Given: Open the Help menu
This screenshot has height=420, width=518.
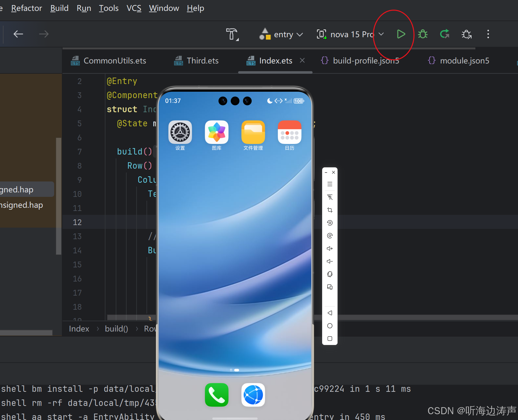Looking at the screenshot, I should [x=196, y=8].
